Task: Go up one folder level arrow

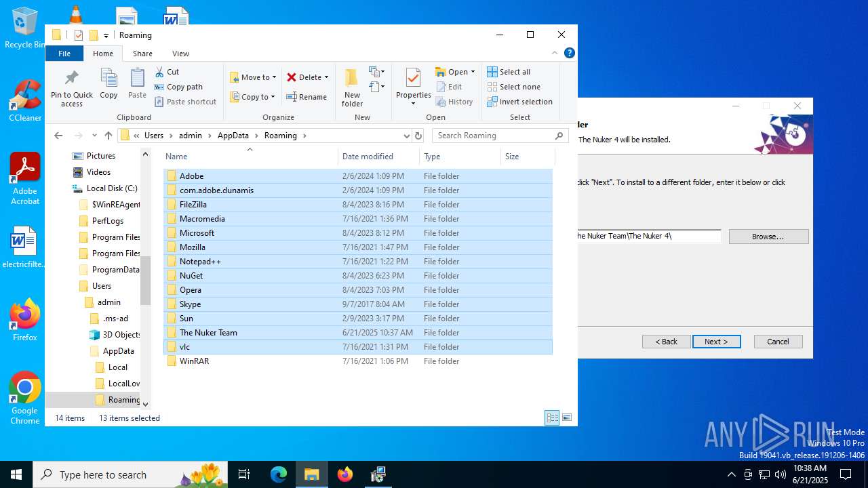Action: pyautogui.click(x=108, y=136)
